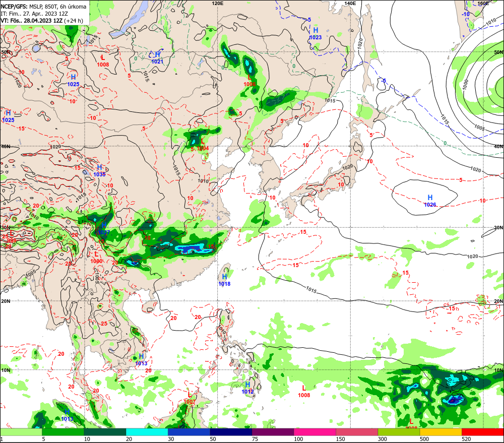Click the 'NCEP/GFS: MSLP, 850T, 6h úrkoma' title
Image resolution: width=504 pixels, height=443 pixels.
point(44,7)
